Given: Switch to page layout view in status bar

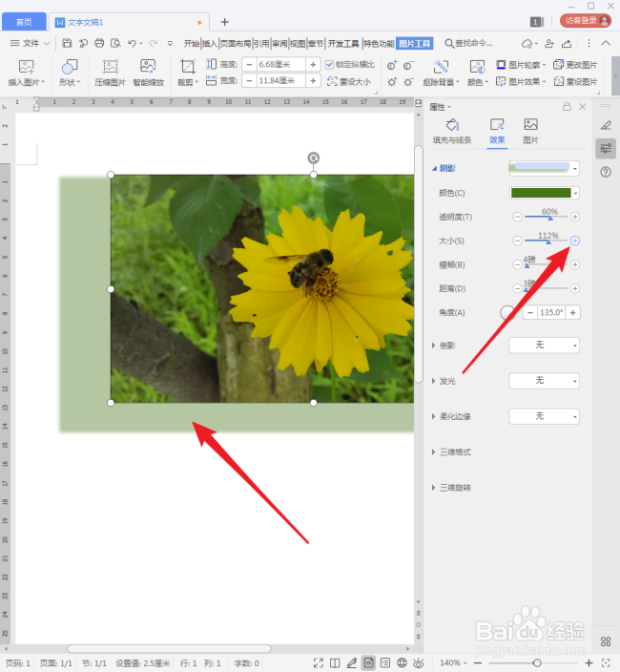Looking at the screenshot, I should click(368, 663).
